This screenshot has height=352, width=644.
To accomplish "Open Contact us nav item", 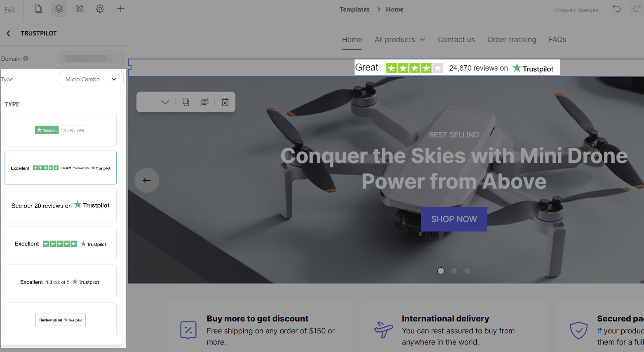I will (x=456, y=40).
